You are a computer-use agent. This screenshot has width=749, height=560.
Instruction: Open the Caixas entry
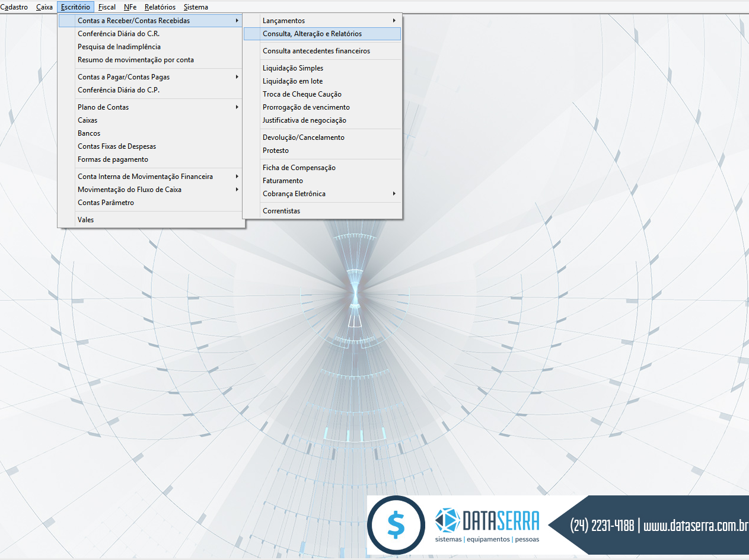pyautogui.click(x=151, y=120)
